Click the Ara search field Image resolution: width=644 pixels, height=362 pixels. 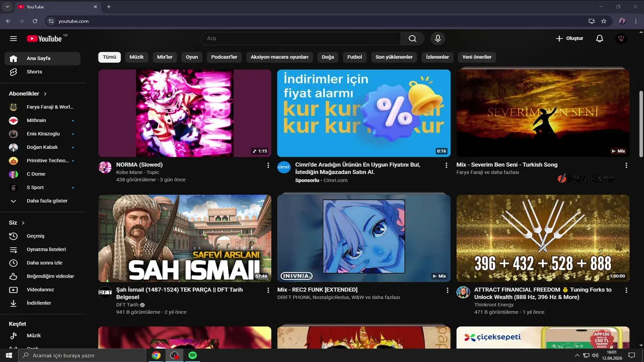pos(301,39)
